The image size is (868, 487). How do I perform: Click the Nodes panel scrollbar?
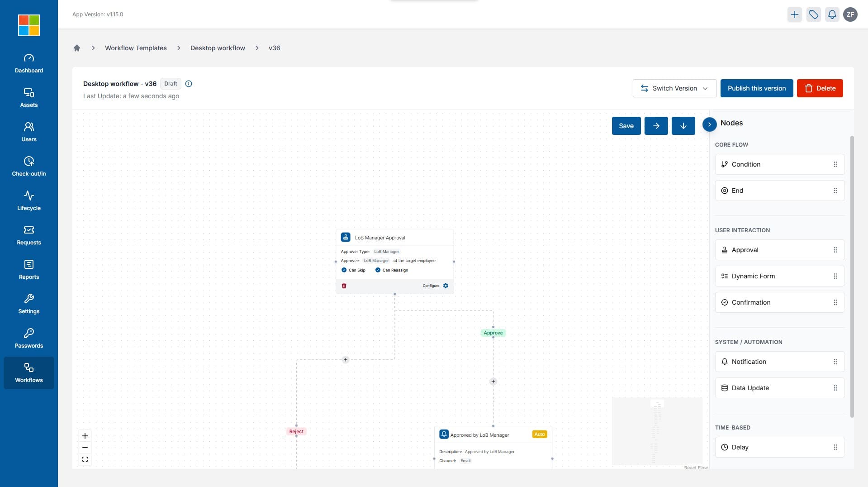coord(852,276)
